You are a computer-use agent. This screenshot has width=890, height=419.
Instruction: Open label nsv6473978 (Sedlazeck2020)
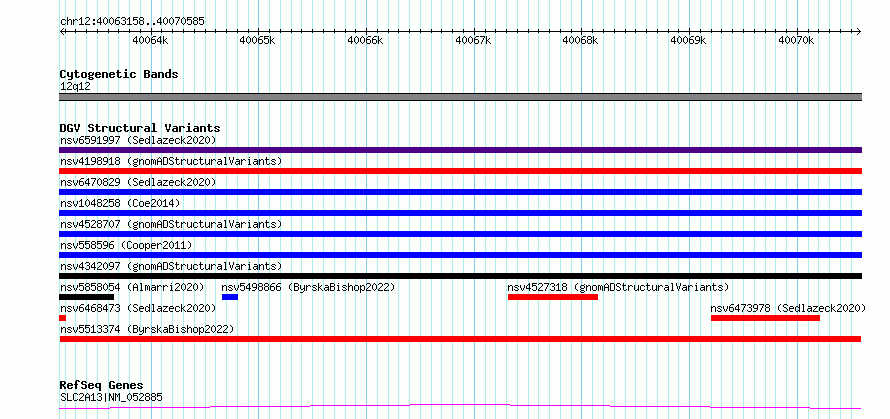pyautogui.click(x=788, y=308)
